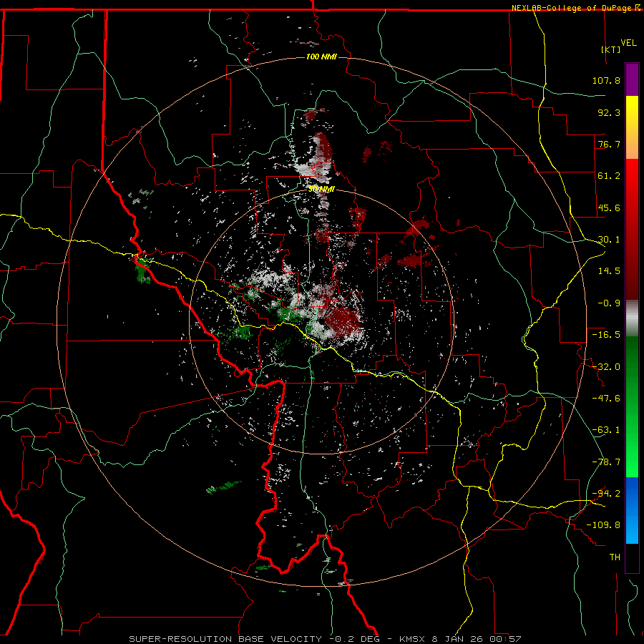Pick the black TH segment of color bar

[x=632, y=557]
